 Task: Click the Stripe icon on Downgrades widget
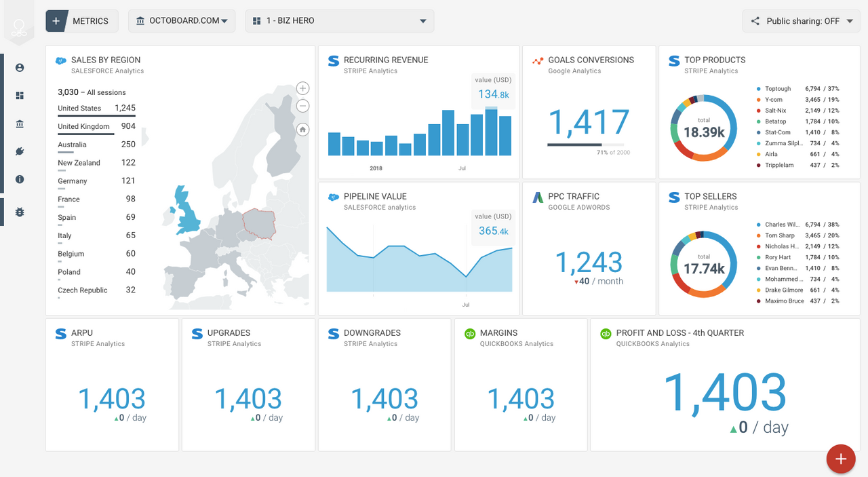tap(333, 334)
